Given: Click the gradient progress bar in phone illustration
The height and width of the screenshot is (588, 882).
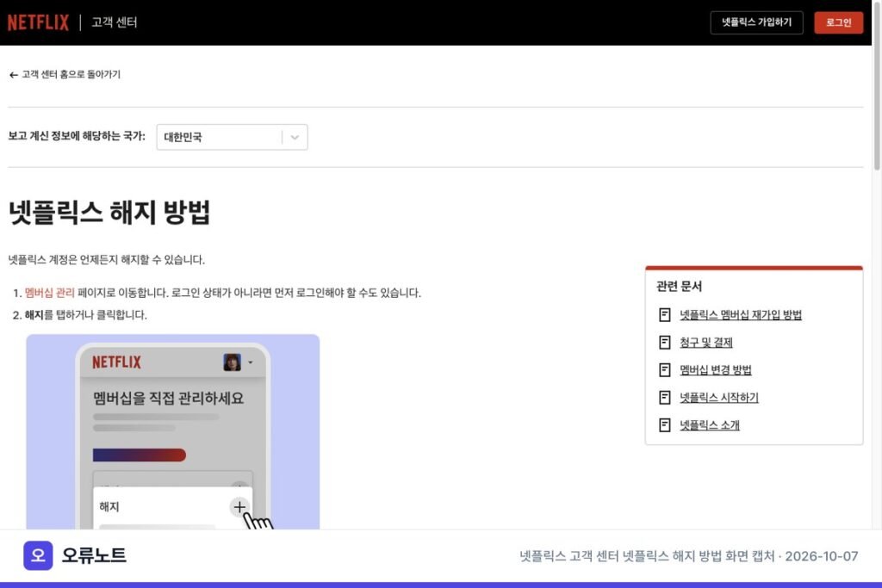Looking at the screenshot, I should 140,455.
